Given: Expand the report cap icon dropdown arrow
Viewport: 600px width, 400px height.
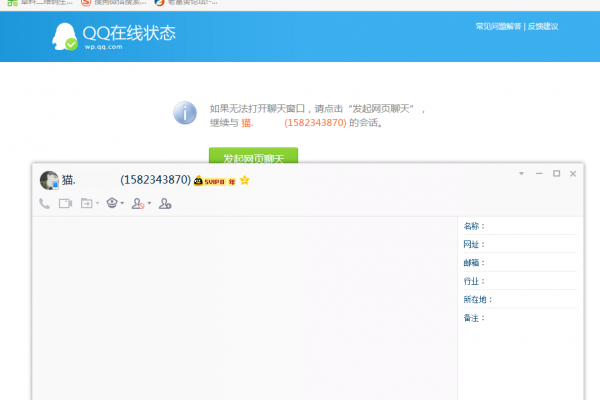Looking at the screenshot, I should [x=122, y=203].
